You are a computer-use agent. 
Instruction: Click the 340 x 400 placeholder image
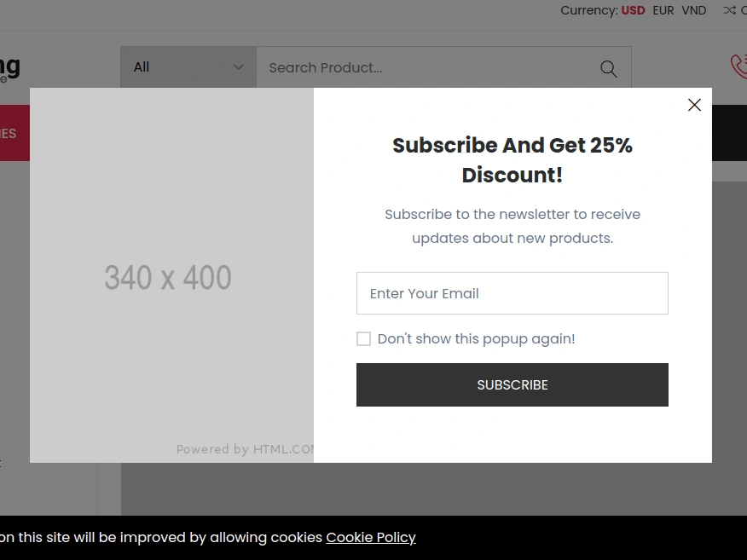[x=169, y=276]
